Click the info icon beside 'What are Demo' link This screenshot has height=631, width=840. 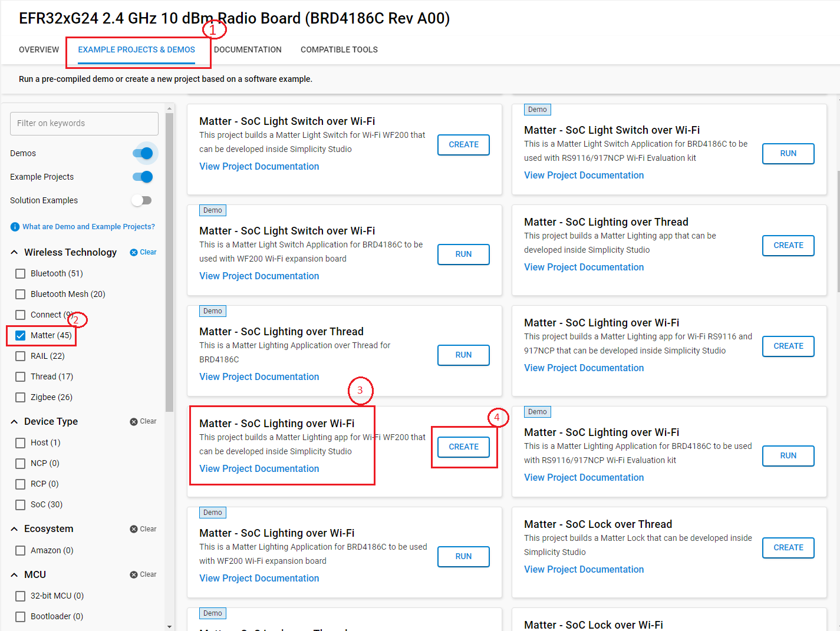(15, 227)
